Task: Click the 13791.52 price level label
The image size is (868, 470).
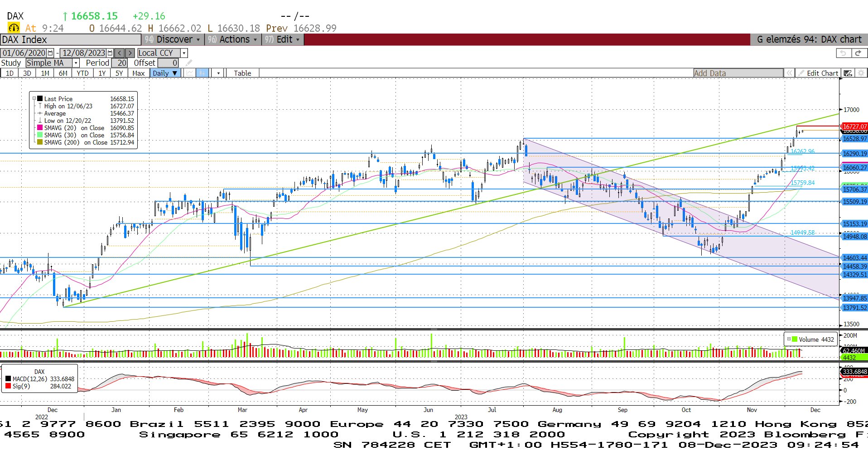Action: (854, 308)
